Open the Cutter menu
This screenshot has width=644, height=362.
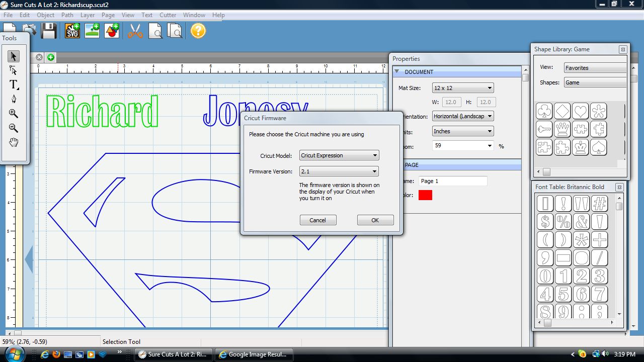pos(168,15)
